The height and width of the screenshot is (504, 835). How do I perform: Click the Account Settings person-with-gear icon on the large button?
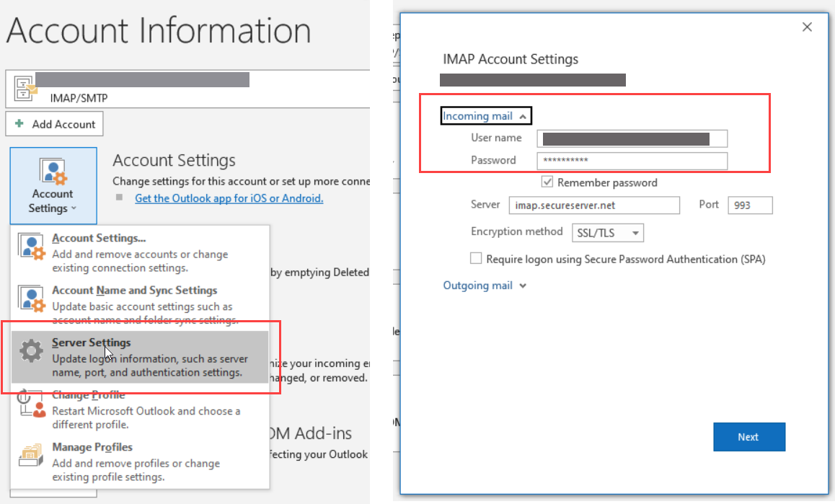tap(53, 171)
